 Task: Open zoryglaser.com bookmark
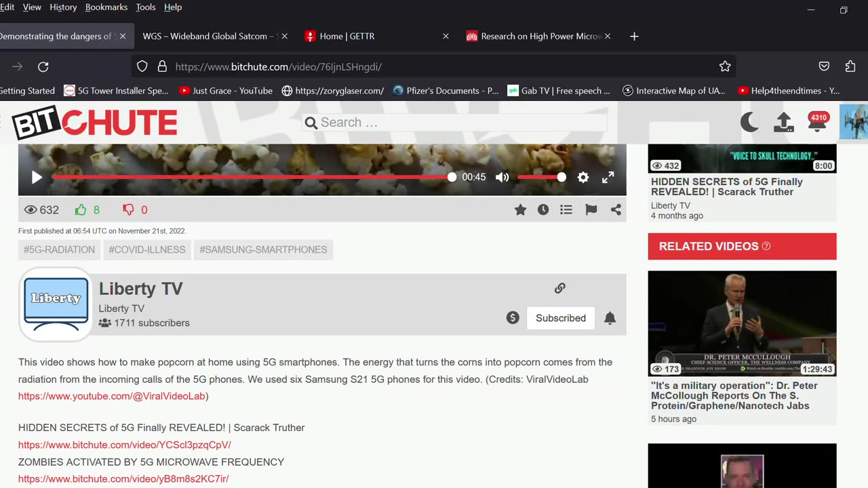click(x=332, y=91)
